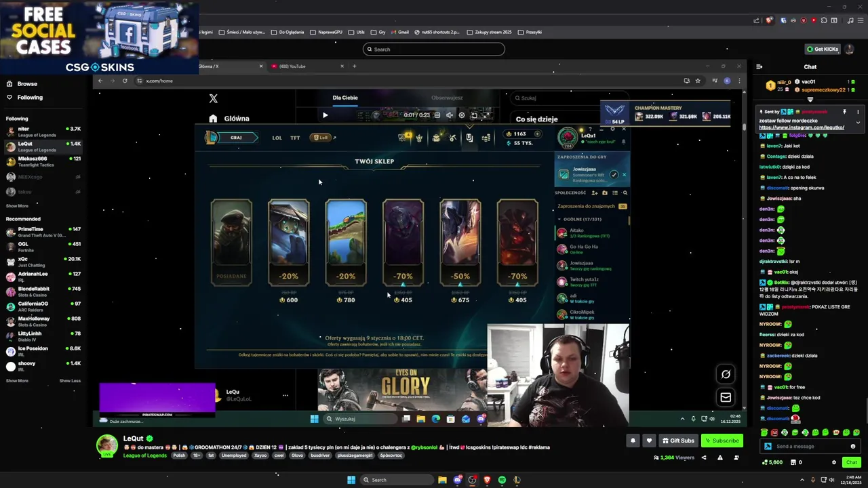This screenshot has height=488, width=868.
Task: Click the GRAJ play button in League client
Action: click(x=235, y=138)
